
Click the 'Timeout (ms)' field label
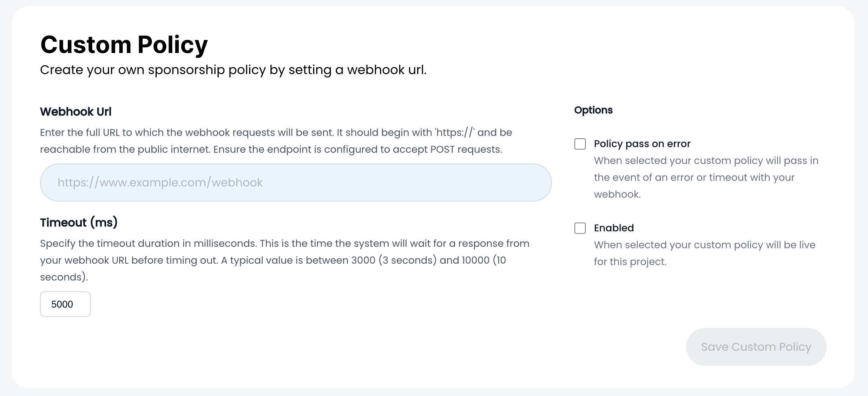(79, 223)
